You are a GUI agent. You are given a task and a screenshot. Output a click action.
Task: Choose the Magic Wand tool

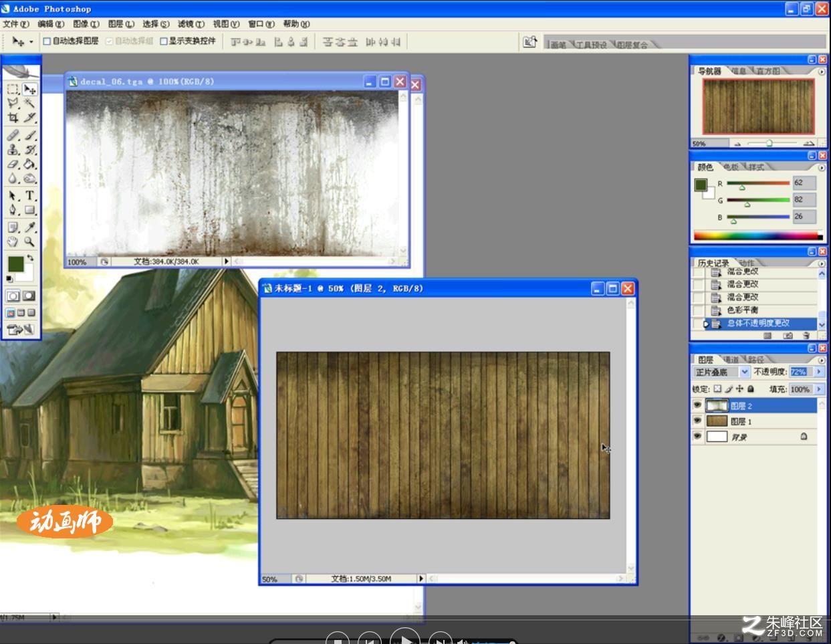click(29, 103)
